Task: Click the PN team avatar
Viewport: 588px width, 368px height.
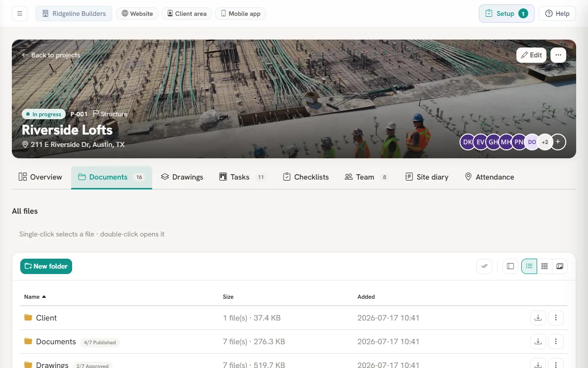Action: click(519, 142)
